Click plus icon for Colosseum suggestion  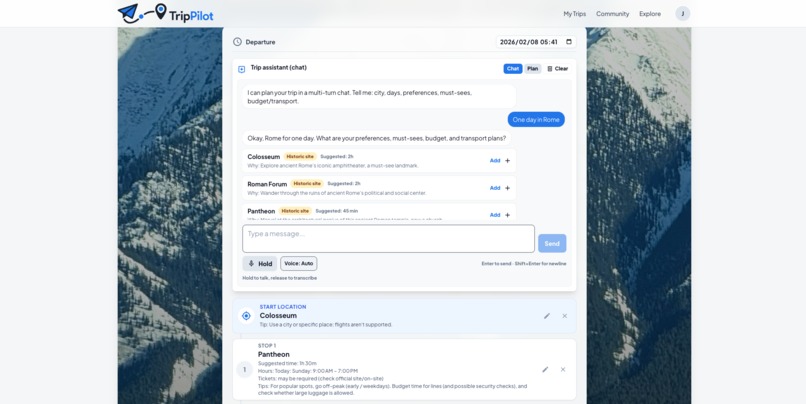coord(507,161)
